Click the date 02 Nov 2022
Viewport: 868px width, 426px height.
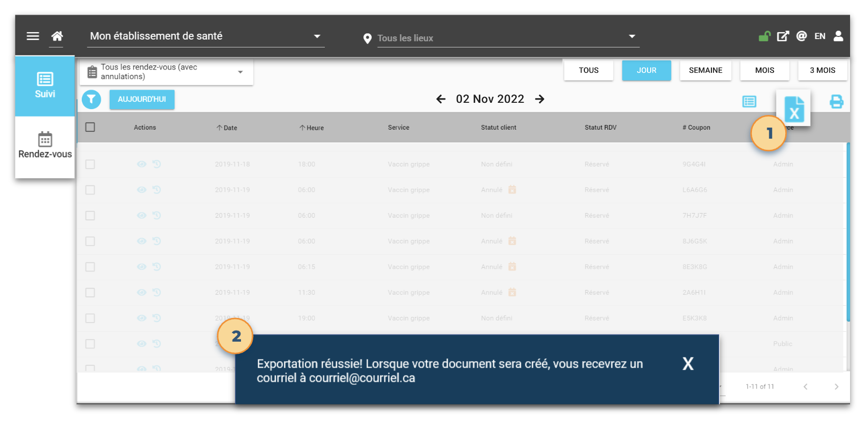pyautogui.click(x=490, y=99)
